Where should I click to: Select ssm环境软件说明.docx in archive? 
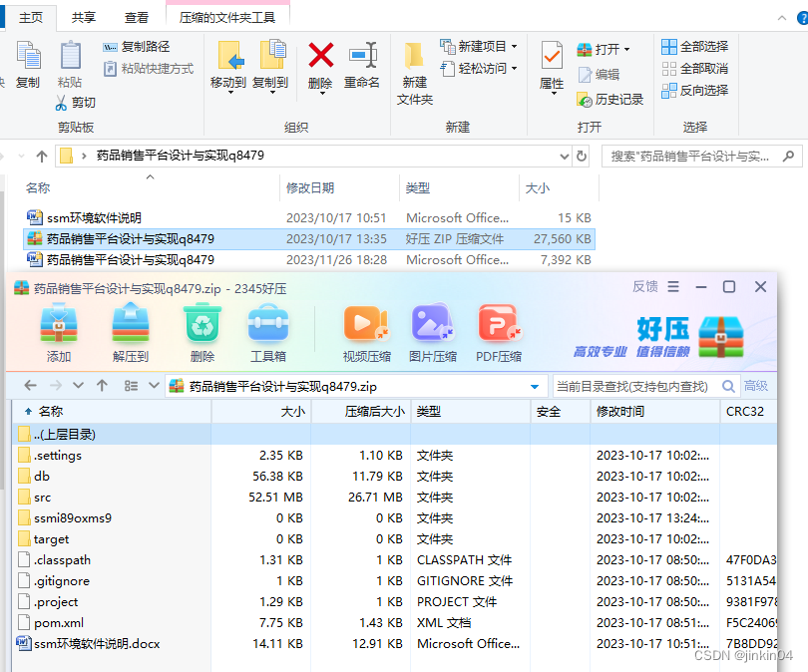click(394, 644)
